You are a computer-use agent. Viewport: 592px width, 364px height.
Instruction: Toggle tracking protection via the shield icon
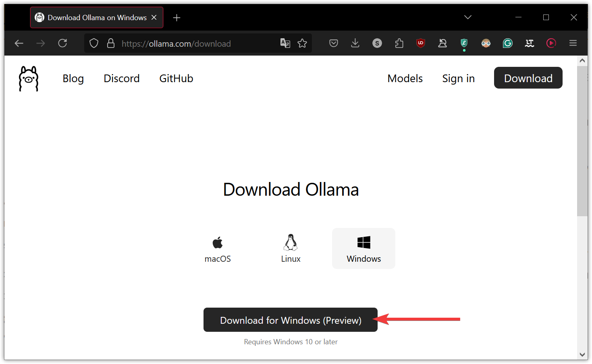(93, 43)
